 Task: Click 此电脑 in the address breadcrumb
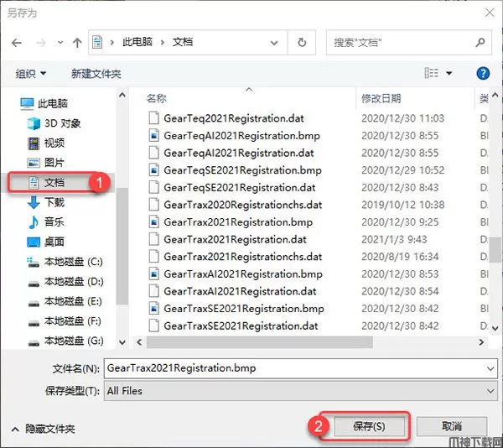137,42
